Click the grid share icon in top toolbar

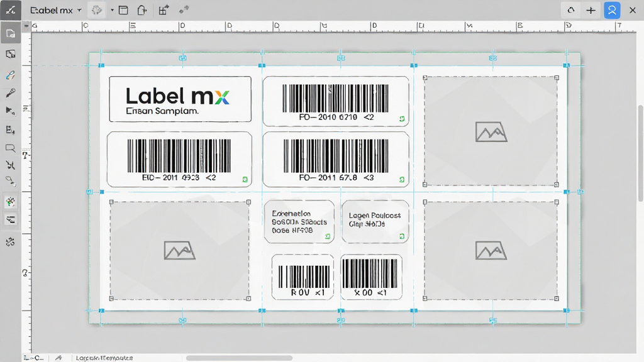(164, 10)
